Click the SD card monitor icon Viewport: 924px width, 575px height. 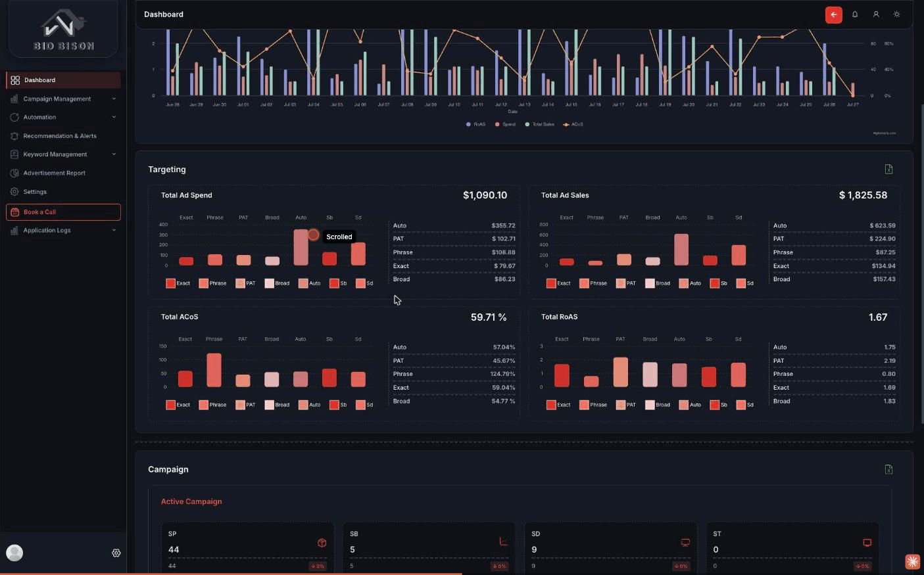pyautogui.click(x=685, y=543)
